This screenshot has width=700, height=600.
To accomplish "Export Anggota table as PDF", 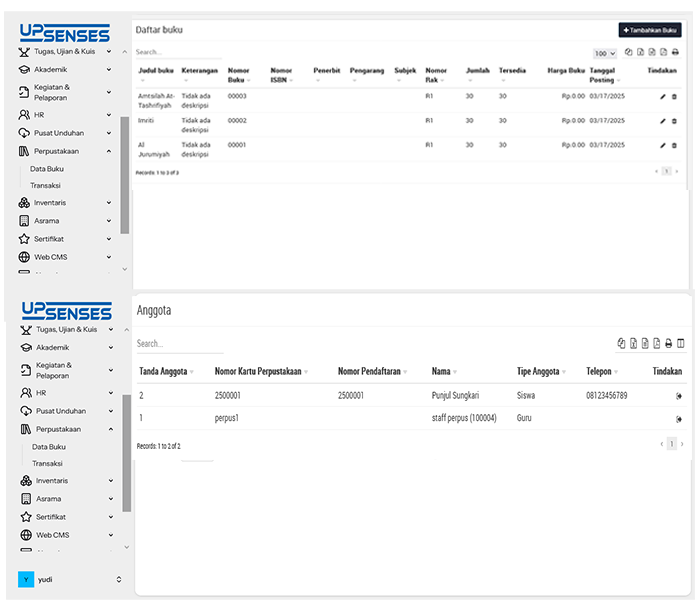I will (657, 343).
